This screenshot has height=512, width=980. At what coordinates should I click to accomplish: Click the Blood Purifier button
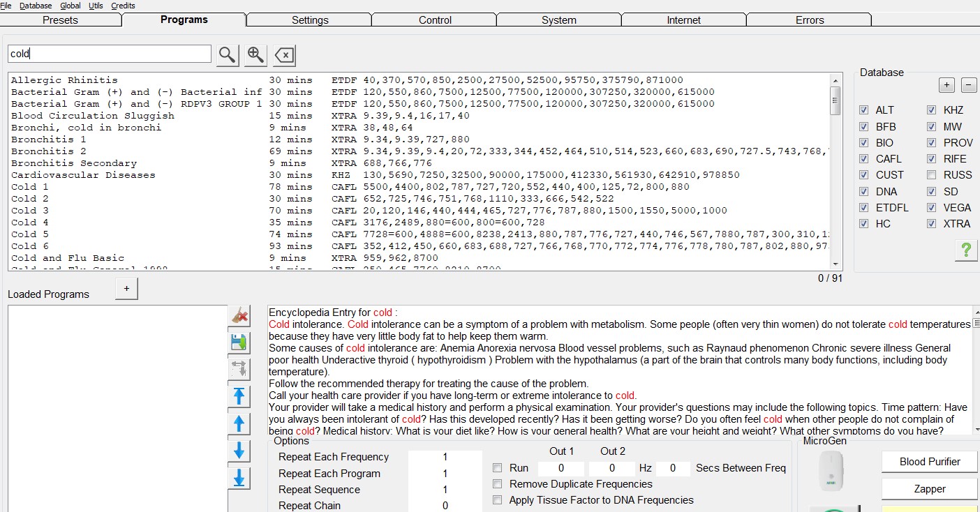pos(930,462)
